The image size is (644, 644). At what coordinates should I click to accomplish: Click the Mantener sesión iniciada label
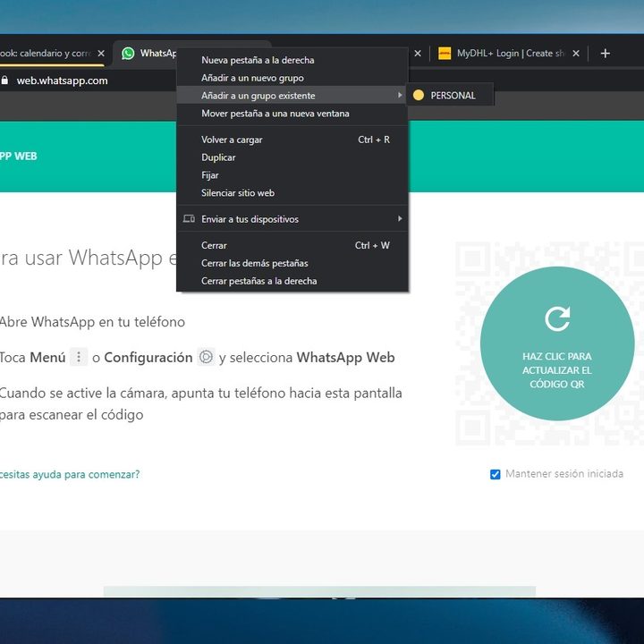(x=564, y=473)
